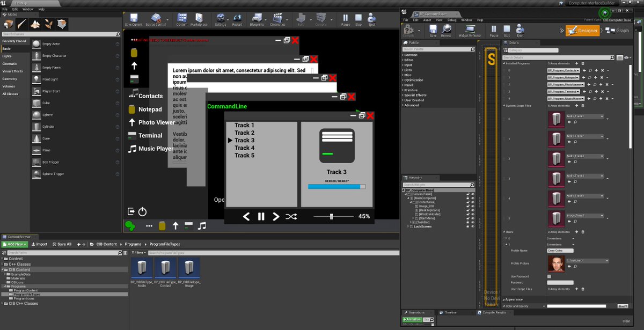The height and width of the screenshot is (330, 644).
Task: Open the Marketplace toolbar button
Action: click(x=199, y=20)
